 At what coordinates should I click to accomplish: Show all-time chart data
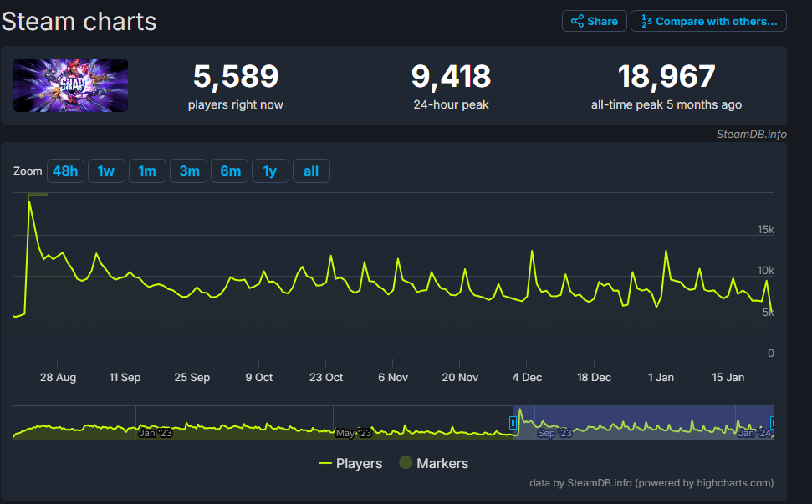coord(311,171)
